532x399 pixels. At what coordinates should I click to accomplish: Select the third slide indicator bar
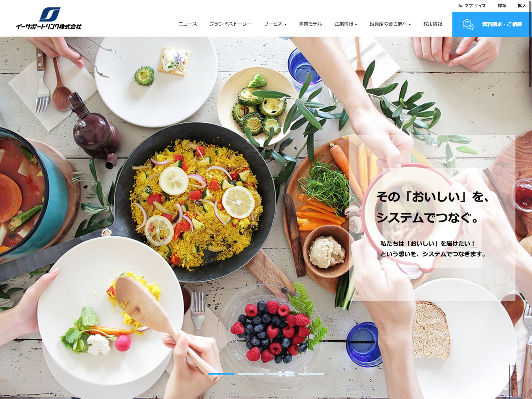click(x=281, y=374)
